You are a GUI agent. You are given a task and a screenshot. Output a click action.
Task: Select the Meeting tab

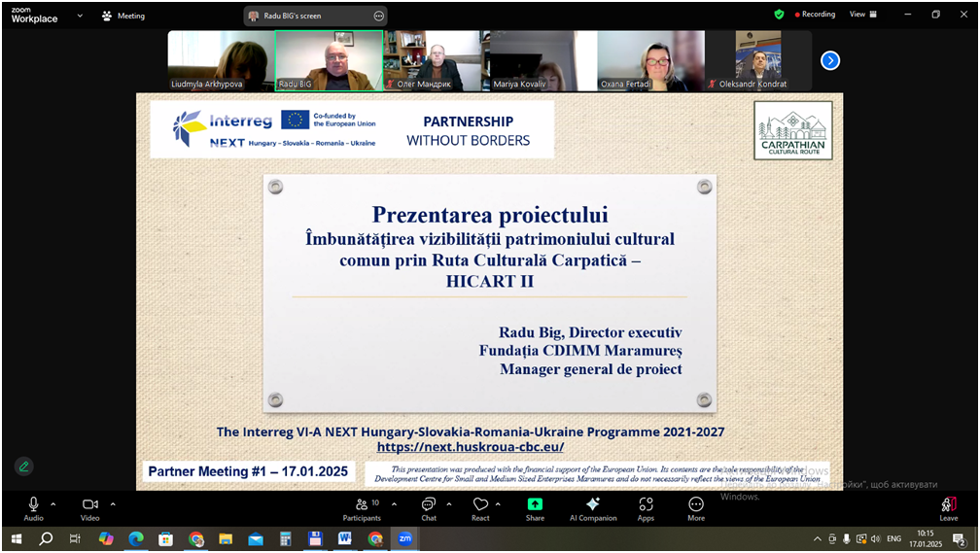(x=123, y=16)
